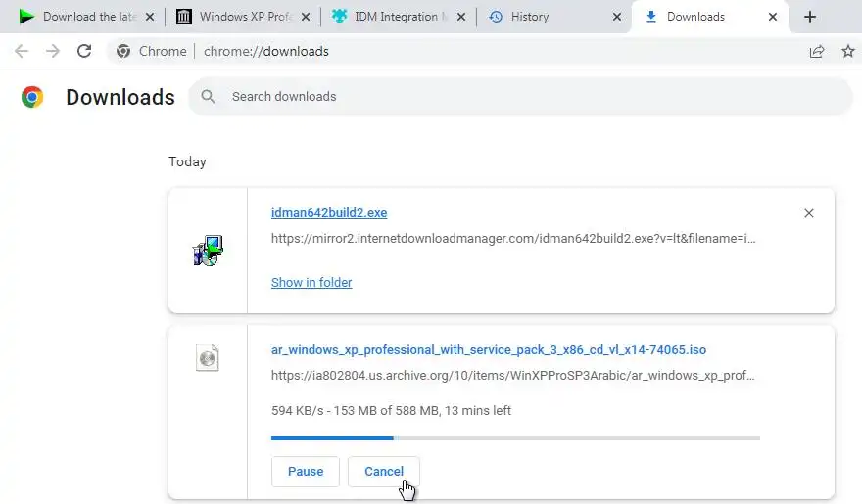Click the magnifier icon in Search downloads
This screenshot has width=862, height=504.
[208, 97]
